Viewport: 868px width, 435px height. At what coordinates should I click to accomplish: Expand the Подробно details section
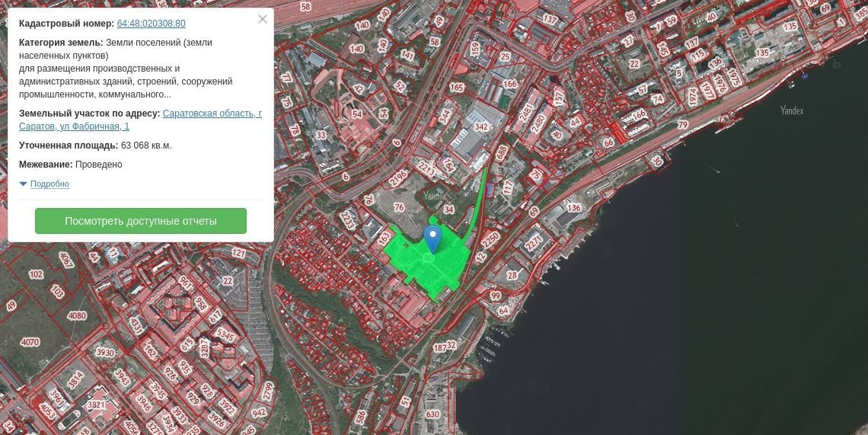49,184
